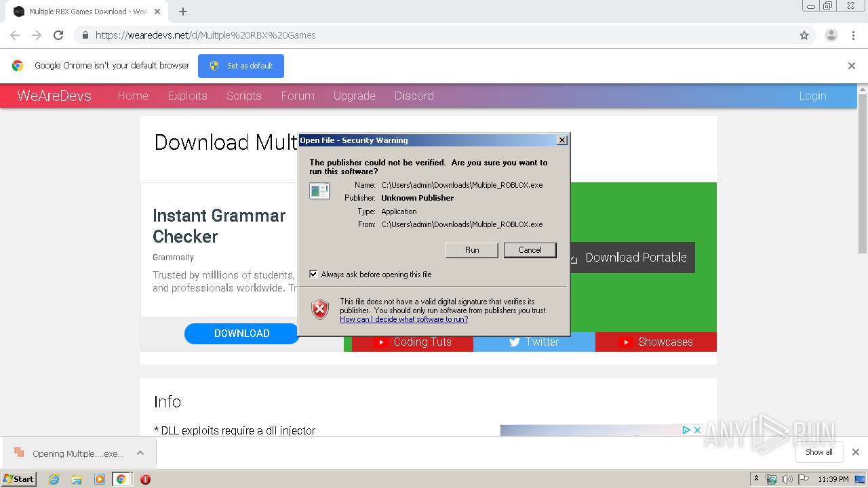Go forward to the next page
This screenshot has height=488, width=868.
coord(37,35)
